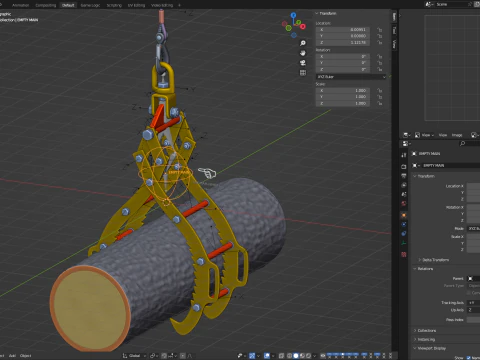Open the Physics properties tab icon
480x360 pixels.
[x=404, y=224]
